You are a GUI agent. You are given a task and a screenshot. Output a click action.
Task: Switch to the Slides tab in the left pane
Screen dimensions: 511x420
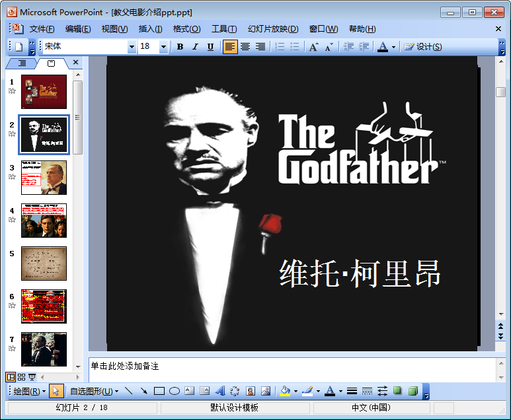point(52,63)
